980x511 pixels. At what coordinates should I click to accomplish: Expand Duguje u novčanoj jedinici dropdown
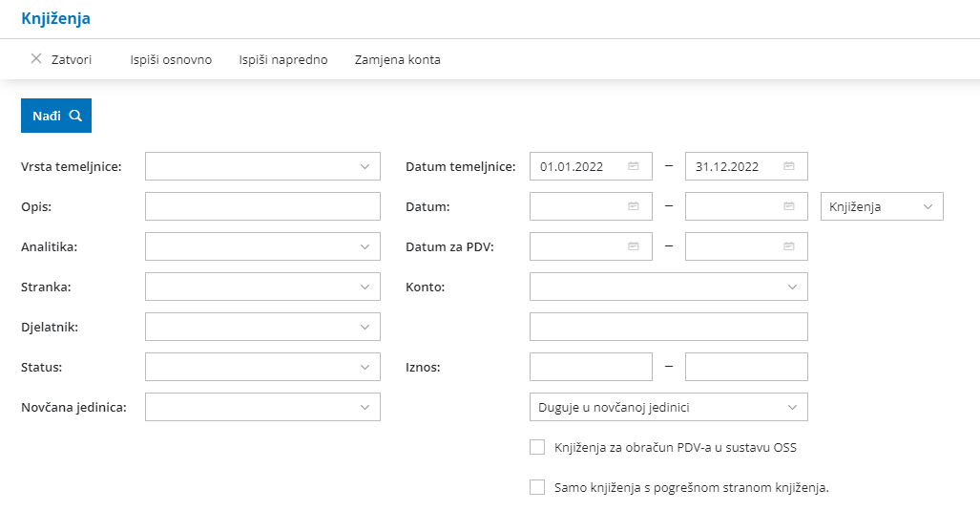[x=792, y=407]
